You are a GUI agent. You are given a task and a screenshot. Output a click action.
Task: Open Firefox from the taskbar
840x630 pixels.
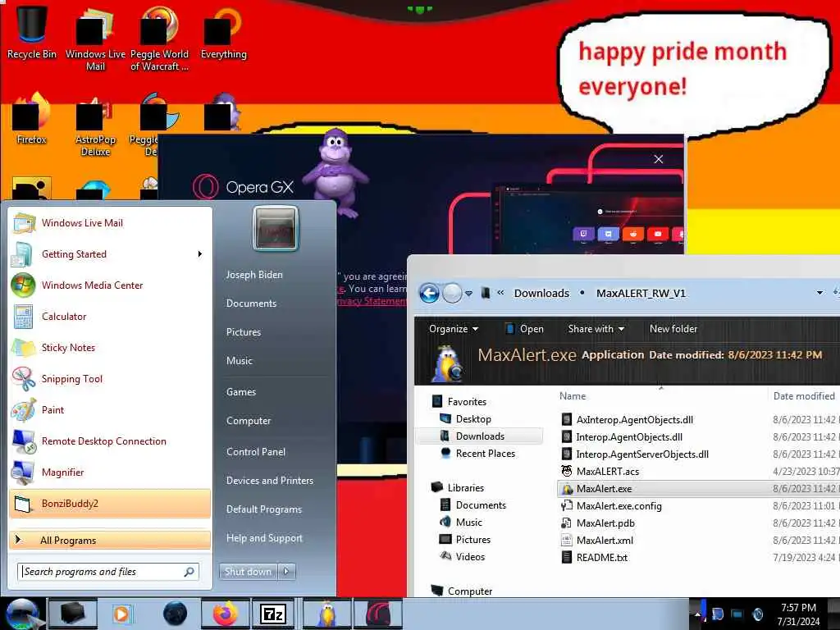[x=225, y=614]
